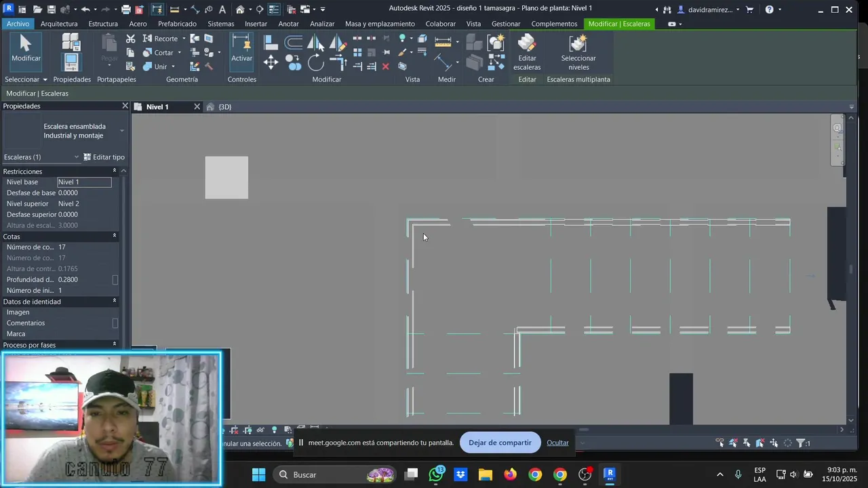Viewport: 868px width, 488px height.
Task: Close the Propiedades palette
Action: tap(125, 106)
